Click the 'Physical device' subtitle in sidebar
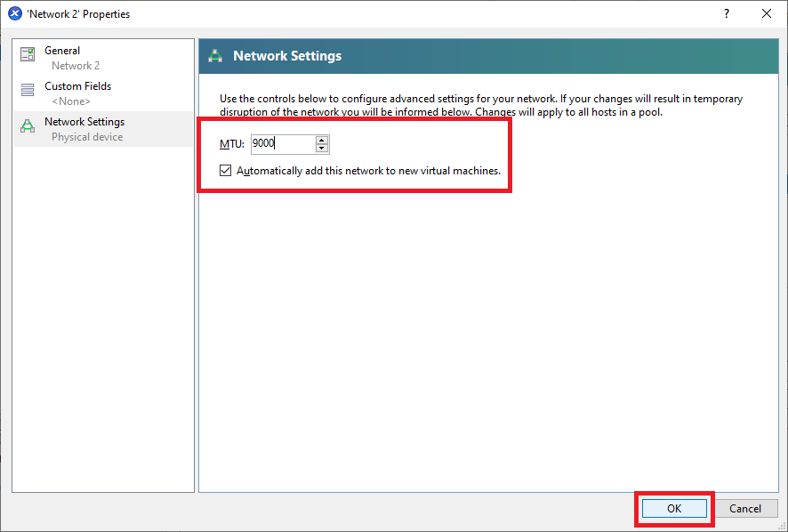Screen dimensions: 788x532 pos(87,137)
